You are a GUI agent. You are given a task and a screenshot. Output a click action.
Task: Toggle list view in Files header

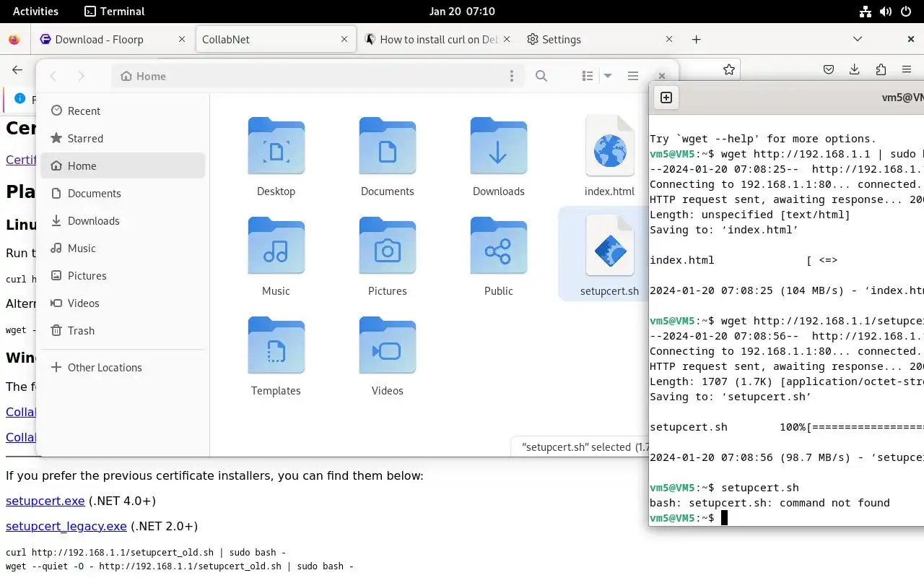click(x=588, y=76)
